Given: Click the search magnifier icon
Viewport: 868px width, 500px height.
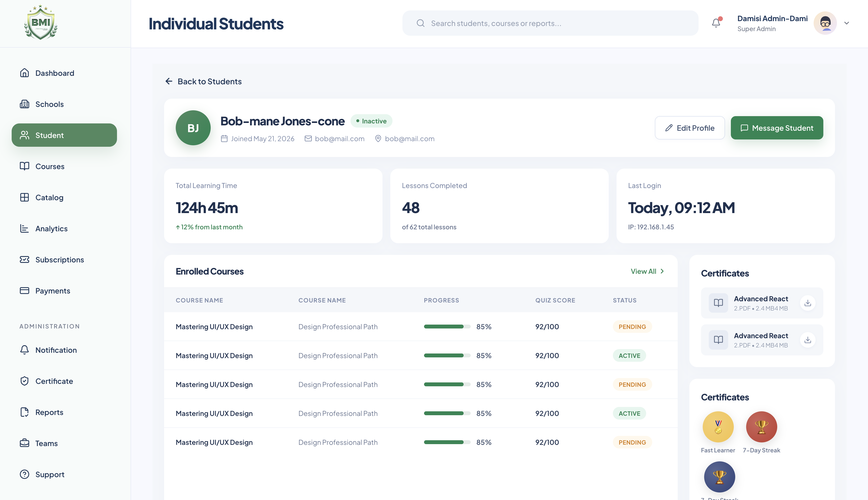Looking at the screenshot, I should [421, 23].
